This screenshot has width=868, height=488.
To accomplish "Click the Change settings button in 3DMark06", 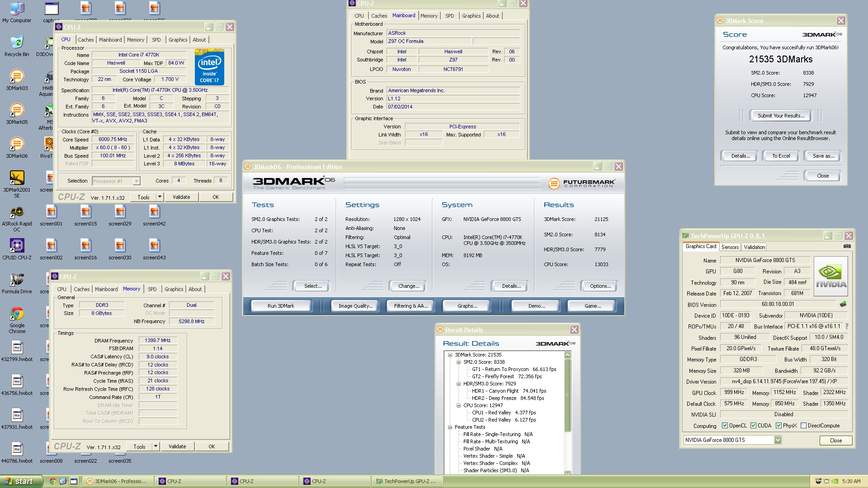I will click(x=409, y=286).
